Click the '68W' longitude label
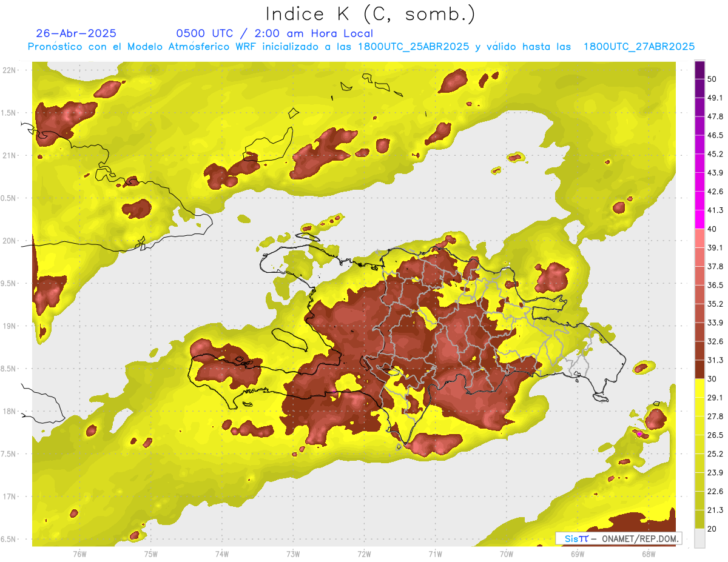The height and width of the screenshot is (562, 728). click(649, 554)
